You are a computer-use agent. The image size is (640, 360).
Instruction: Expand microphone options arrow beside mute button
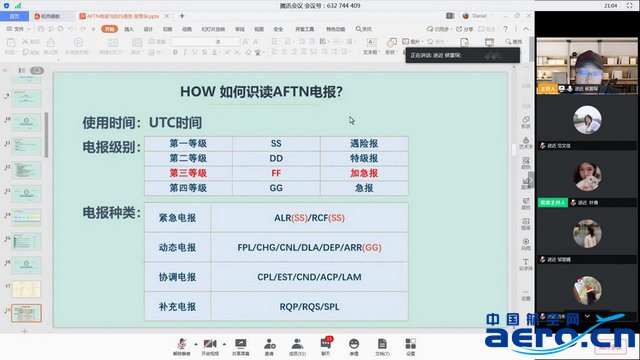tap(196, 344)
